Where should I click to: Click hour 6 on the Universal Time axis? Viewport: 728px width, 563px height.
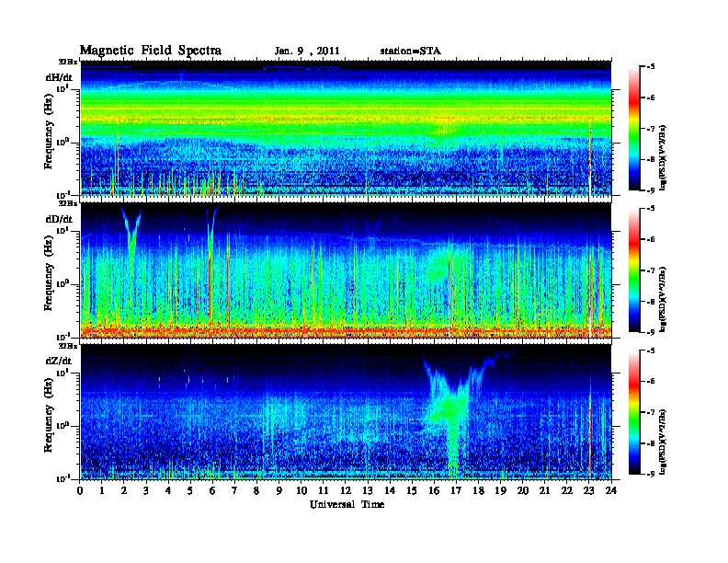212,490
